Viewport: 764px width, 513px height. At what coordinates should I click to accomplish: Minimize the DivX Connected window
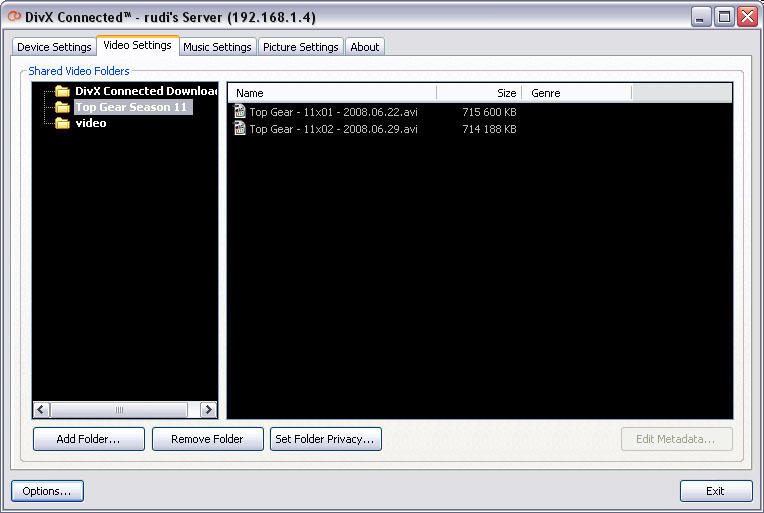[x=700, y=17]
